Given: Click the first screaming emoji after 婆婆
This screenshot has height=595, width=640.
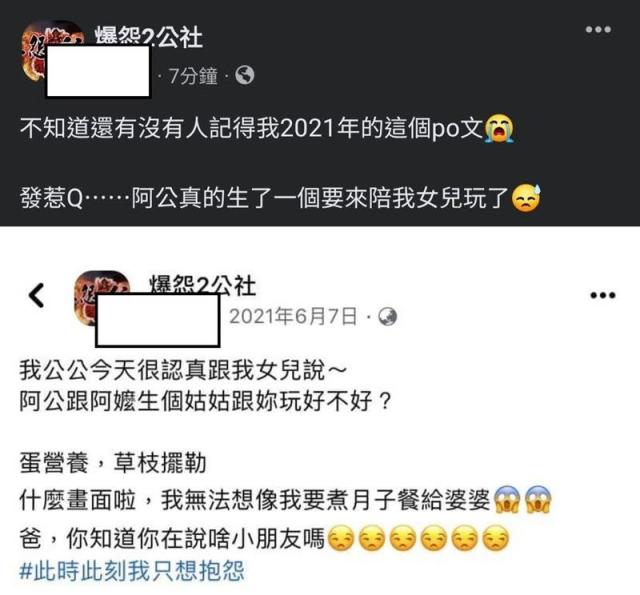Looking at the screenshot, I should (507, 500).
